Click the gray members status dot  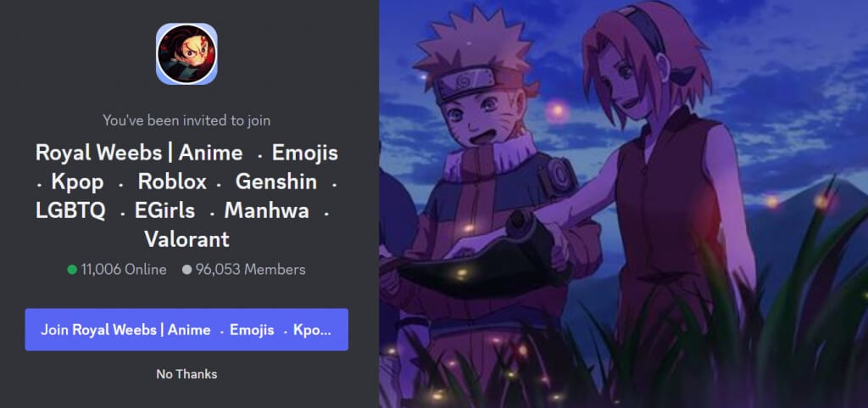click(x=186, y=270)
